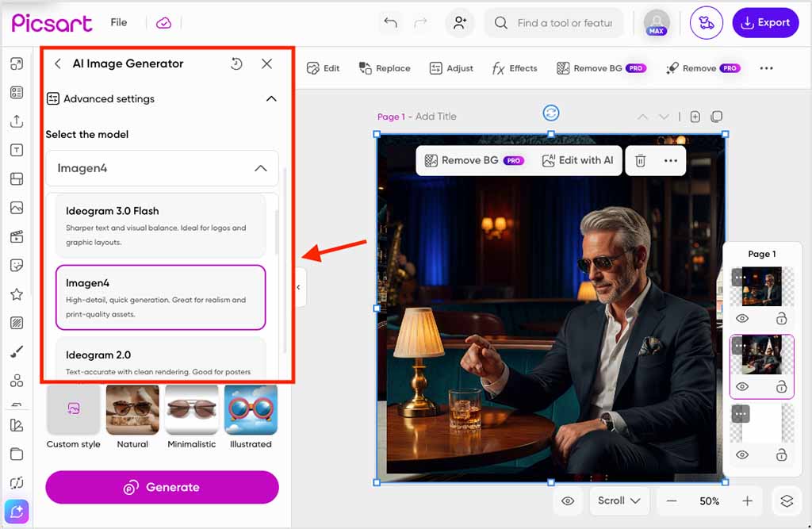This screenshot has width=812, height=529.
Task: Toggle visibility of the first layer
Action: point(742,319)
